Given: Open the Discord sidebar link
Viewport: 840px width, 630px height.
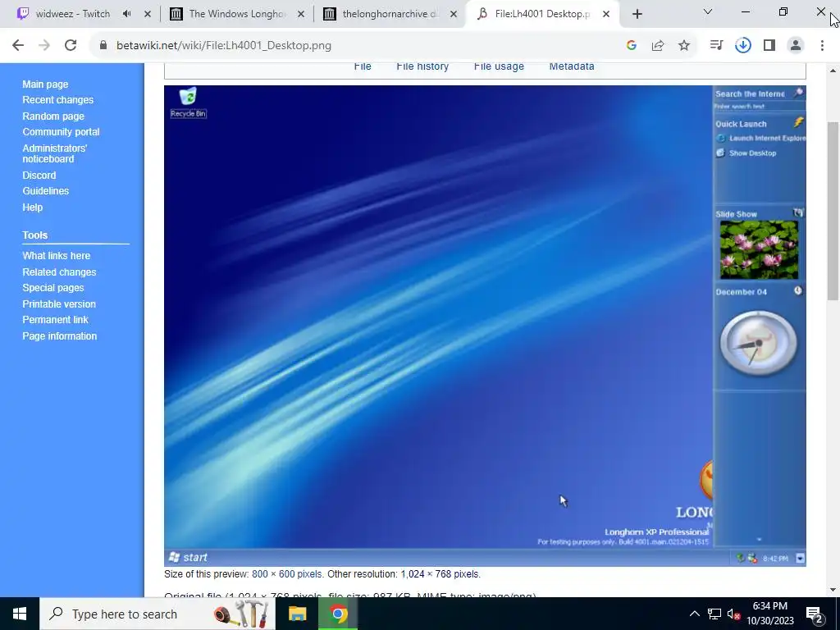Looking at the screenshot, I should coord(39,176).
